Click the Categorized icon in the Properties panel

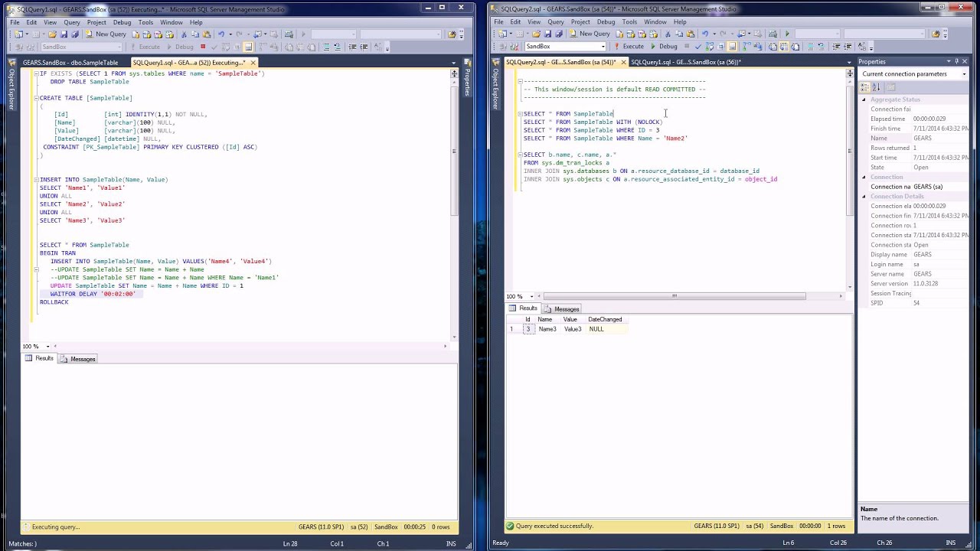866,87
